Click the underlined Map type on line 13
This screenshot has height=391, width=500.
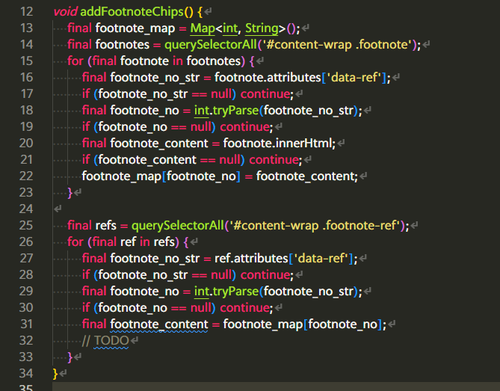point(202,28)
